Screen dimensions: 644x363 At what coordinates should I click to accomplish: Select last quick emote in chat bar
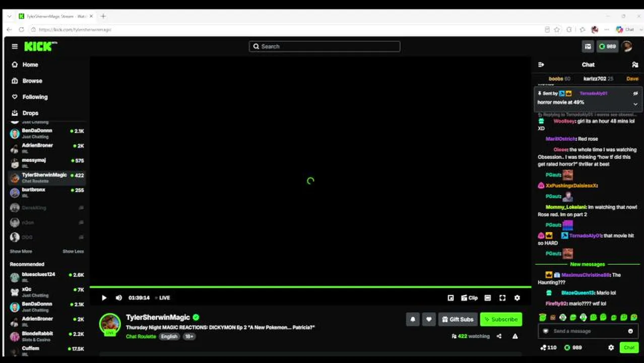pyautogui.click(x=634, y=317)
